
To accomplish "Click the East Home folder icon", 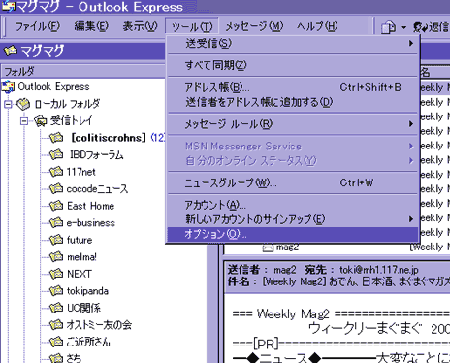I will click(x=56, y=206).
